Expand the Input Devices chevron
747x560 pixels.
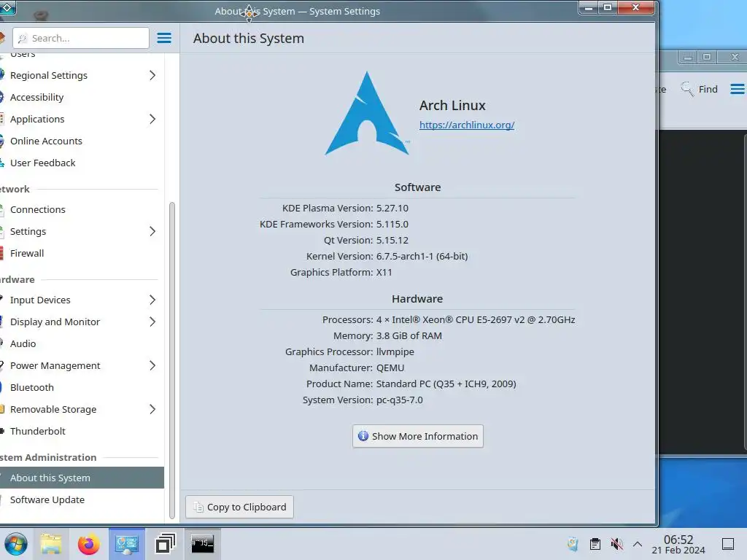pos(152,300)
